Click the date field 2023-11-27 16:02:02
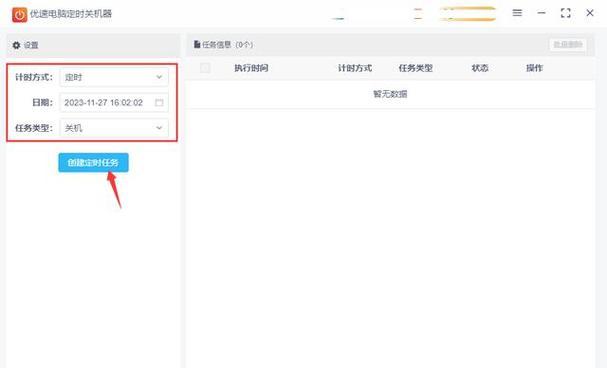 pos(114,103)
